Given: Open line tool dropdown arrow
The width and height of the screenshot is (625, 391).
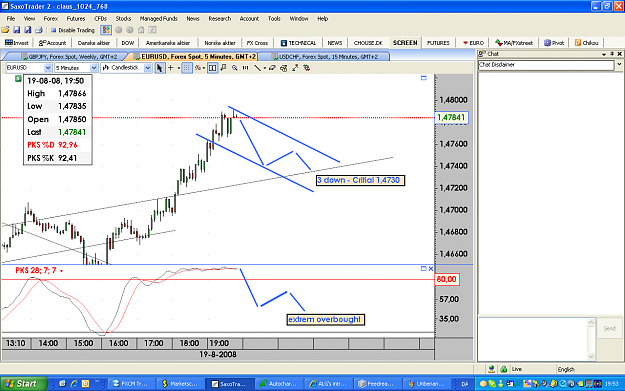Looking at the screenshot, I should pos(264,68).
